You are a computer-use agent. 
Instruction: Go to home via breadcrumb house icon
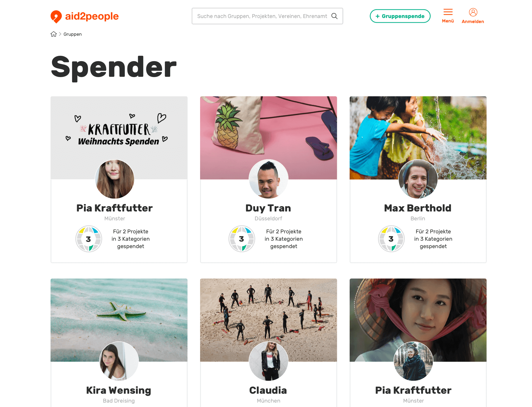point(53,34)
